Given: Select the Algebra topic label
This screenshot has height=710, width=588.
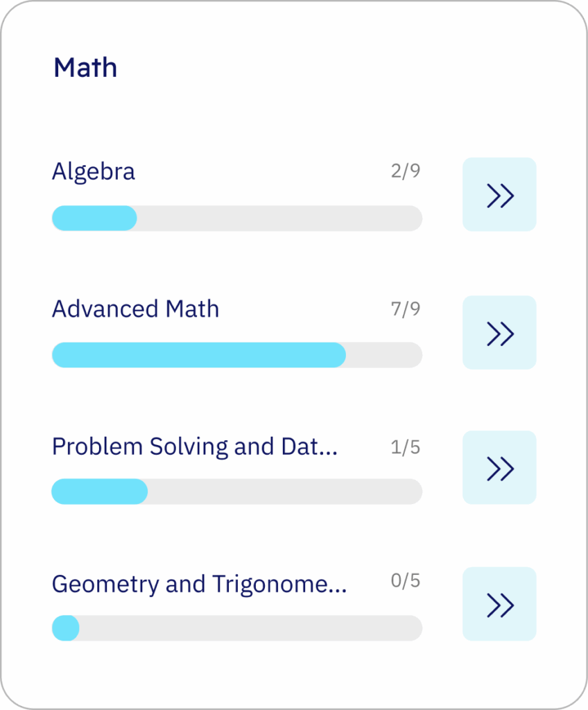Looking at the screenshot, I should pos(94,171).
